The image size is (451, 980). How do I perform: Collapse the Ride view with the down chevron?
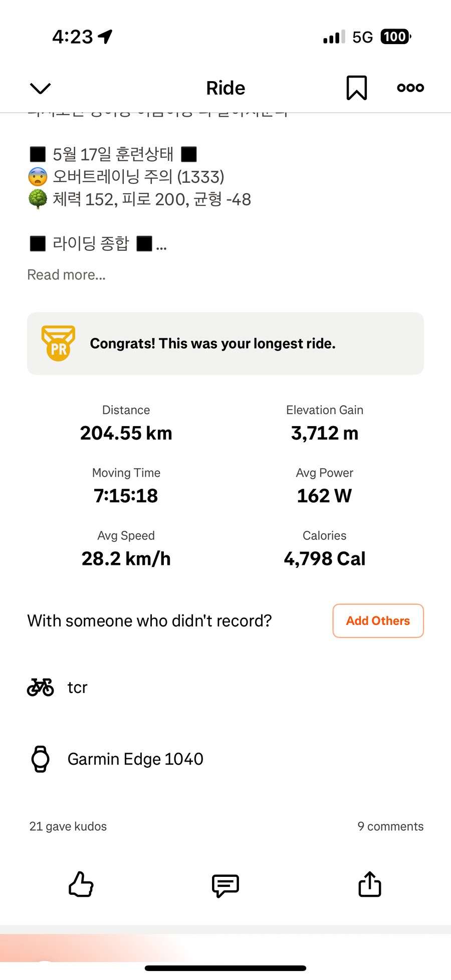tap(41, 88)
